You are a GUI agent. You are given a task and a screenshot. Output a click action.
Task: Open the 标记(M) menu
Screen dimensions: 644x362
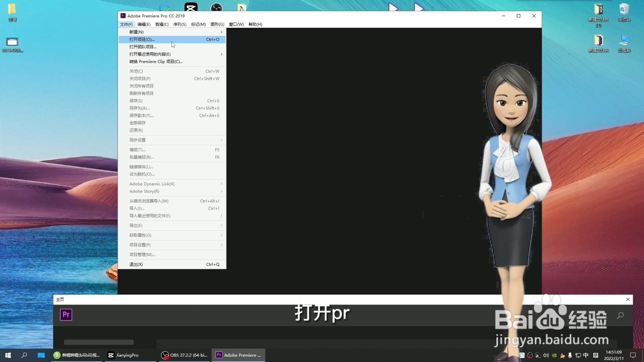[x=198, y=24]
